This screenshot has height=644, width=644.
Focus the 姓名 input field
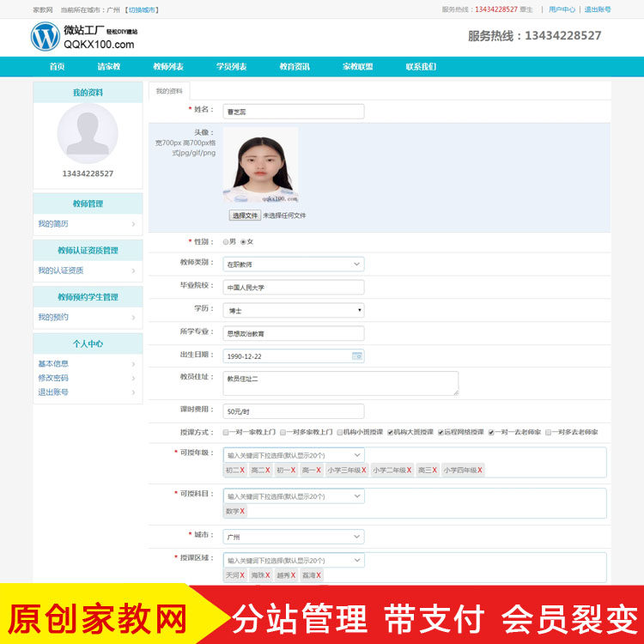294,112
